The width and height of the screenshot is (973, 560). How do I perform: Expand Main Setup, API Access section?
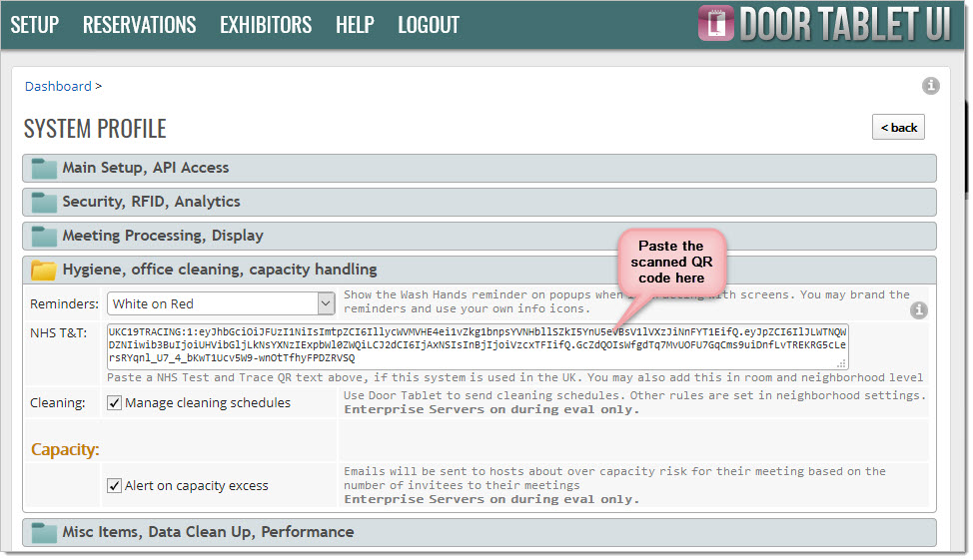click(x=146, y=168)
